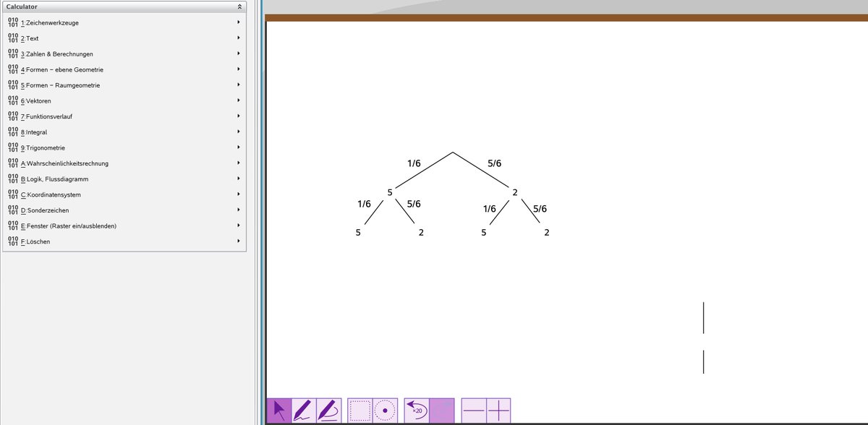Select the 2 node under the root
868x425 pixels.
(x=515, y=192)
